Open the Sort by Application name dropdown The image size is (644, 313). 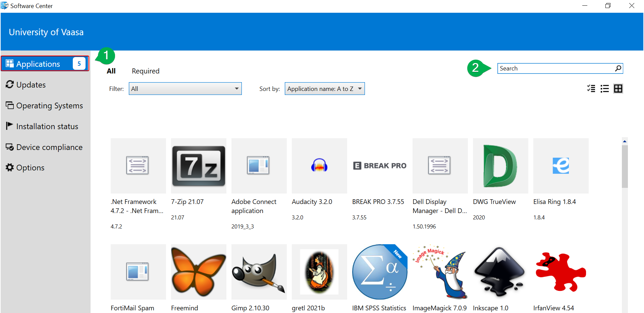pyautogui.click(x=325, y=89)
